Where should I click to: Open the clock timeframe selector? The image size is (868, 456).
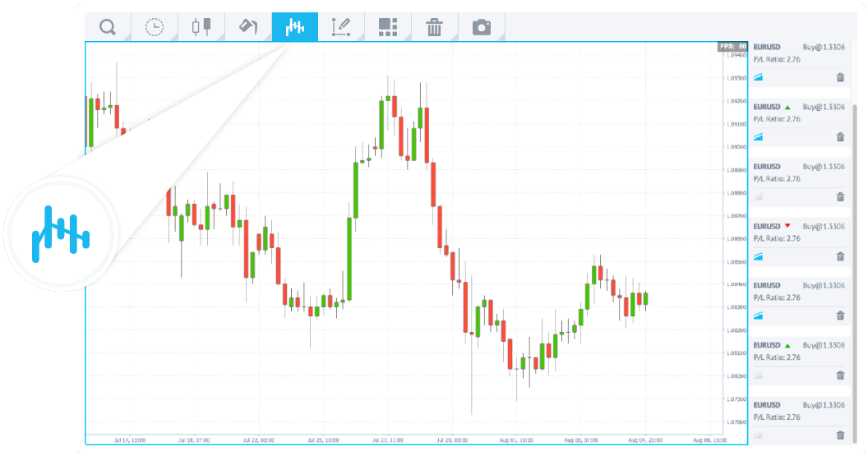[x=155, y=27]
